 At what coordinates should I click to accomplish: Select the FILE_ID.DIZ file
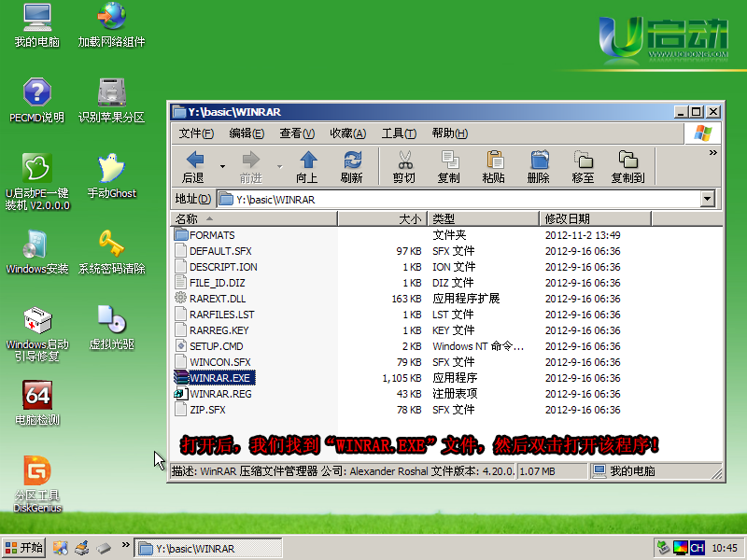coord(210,283)
